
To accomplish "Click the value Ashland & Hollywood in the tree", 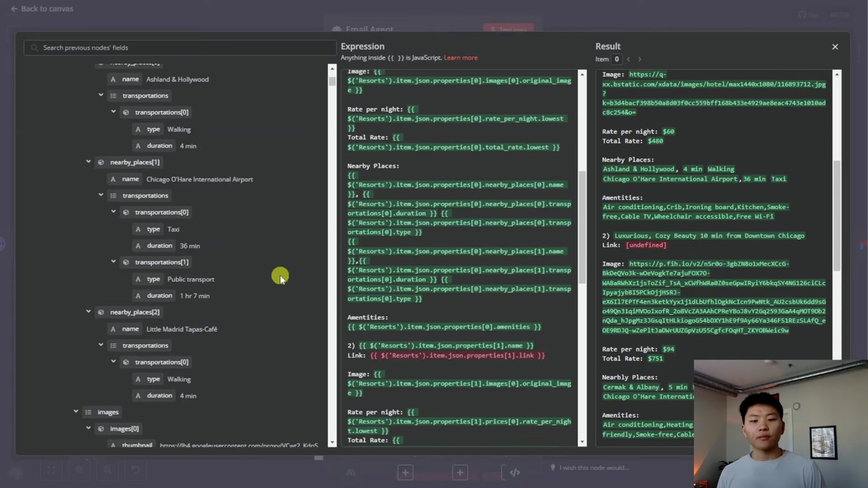I will (x=178, y=79).
